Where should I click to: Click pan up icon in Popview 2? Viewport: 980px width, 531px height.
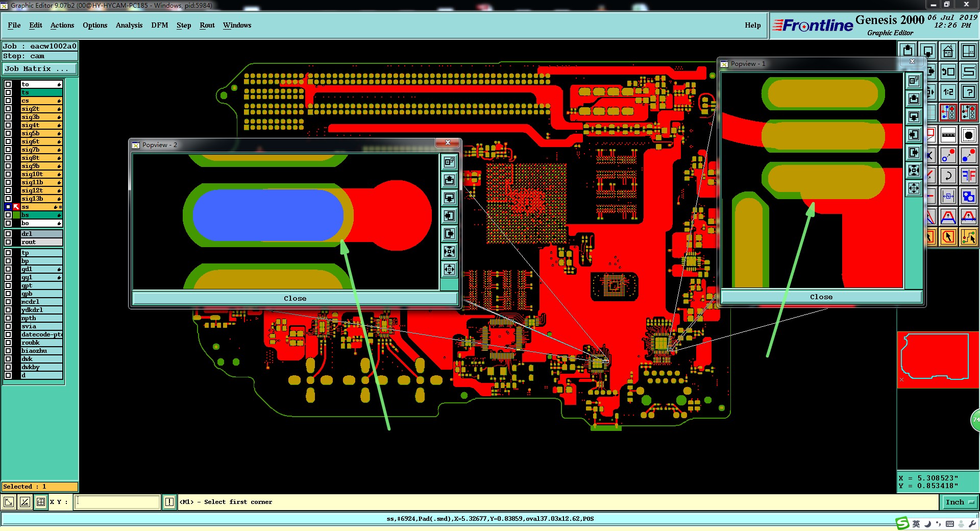point(449,180)
